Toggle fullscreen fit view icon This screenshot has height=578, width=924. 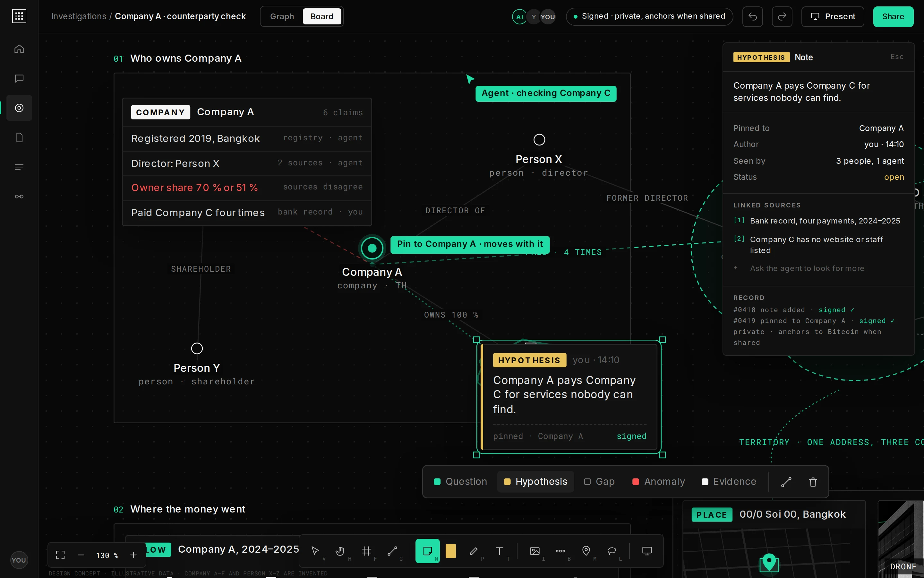coord(60,555)
